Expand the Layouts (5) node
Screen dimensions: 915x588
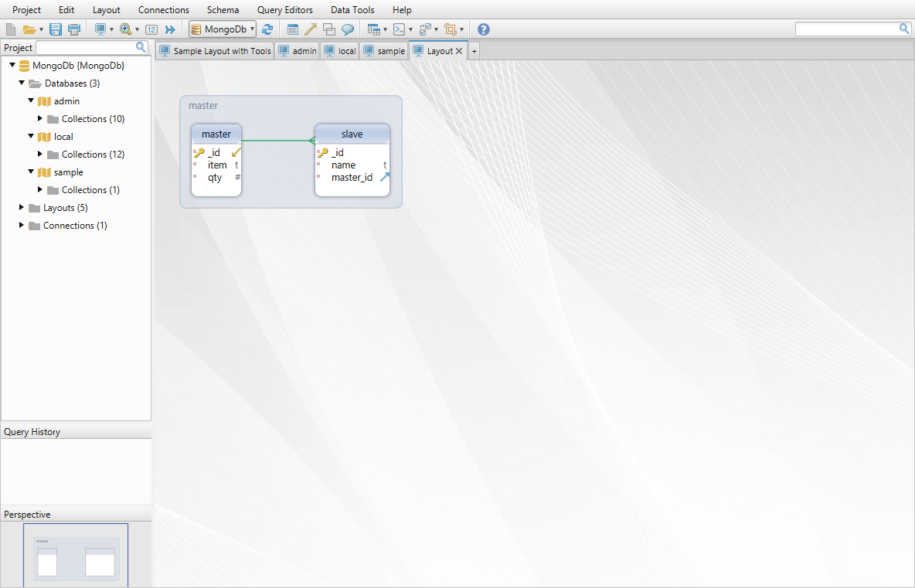22,207
